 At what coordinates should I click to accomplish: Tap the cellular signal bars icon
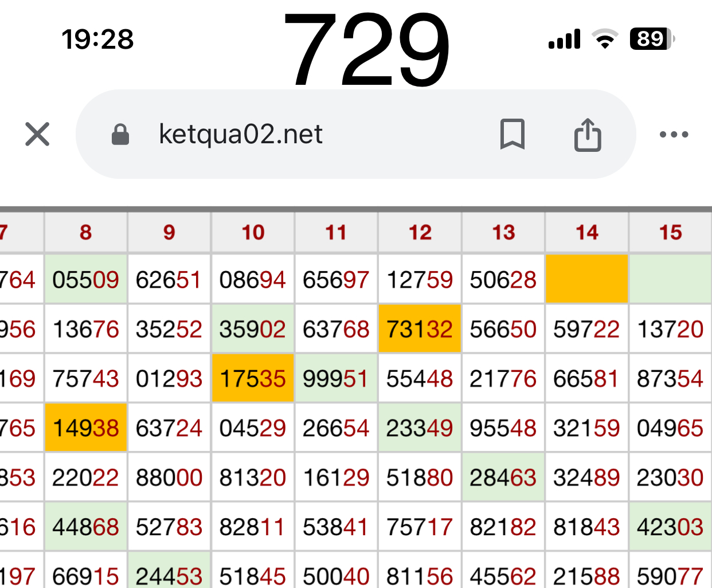tap(564, 39)
